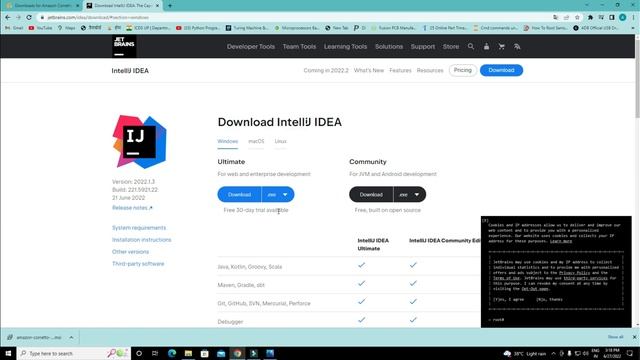Open the JetBrains account profile icon
Image resolution: width=640 pixels, height=360 pixels.
pyautogui.click(x=486, y=47)
